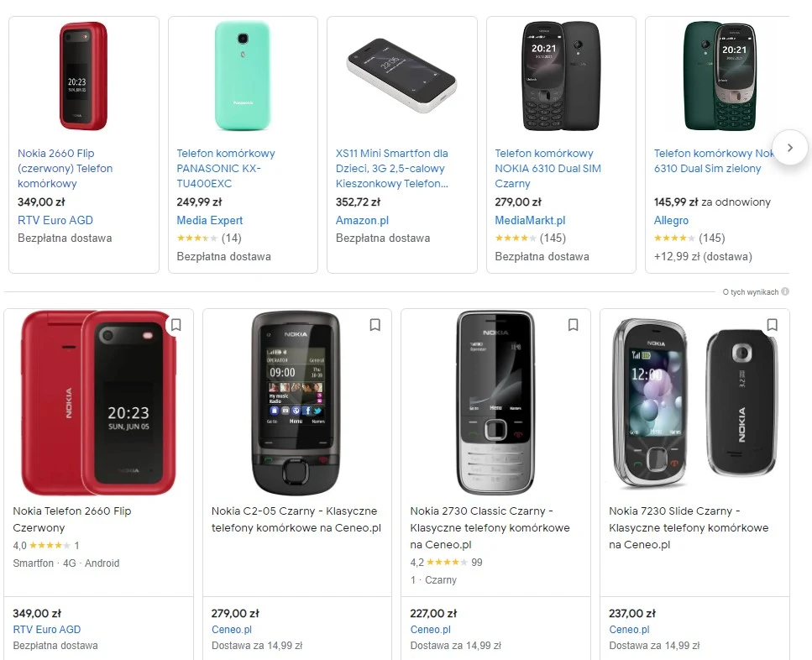This screenshot has width=812, height=660.
Task: Open the Nokia 6310 Dual SIM Czarny link
Action: pos(547,168)
